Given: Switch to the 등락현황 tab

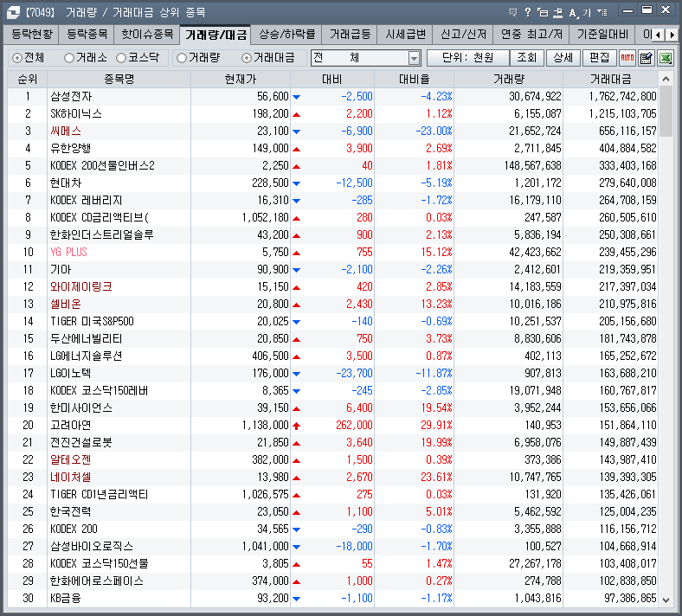Looking at the screenshot, I should 32,34.
